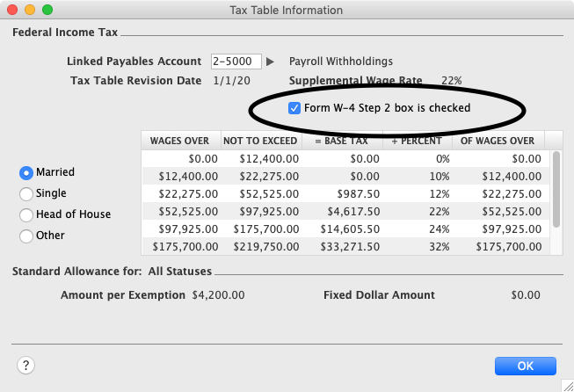Choose the Single radio button

(x=26, y=193)
